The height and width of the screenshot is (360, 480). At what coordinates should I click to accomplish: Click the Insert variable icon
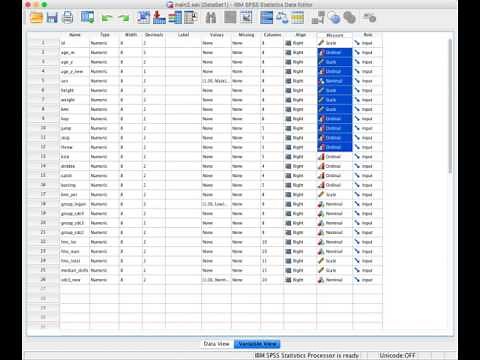pos(246,18)
